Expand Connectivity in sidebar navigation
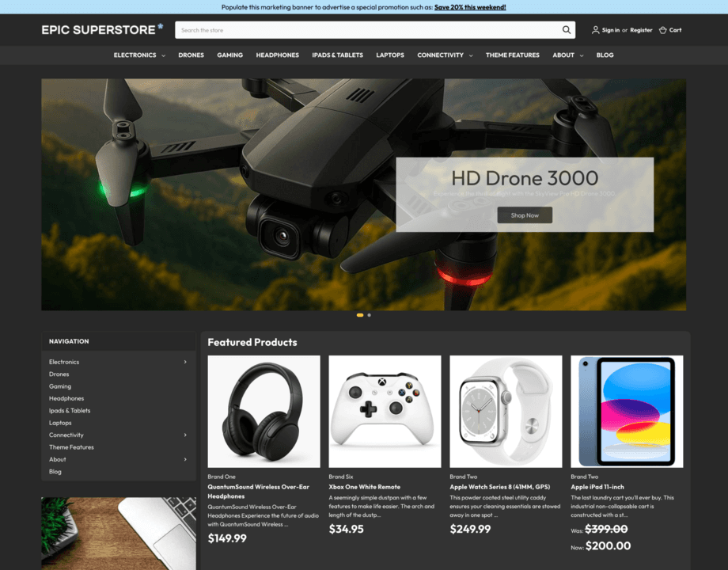728x570 pixels. pyautogui.click(x=185, y=435)
